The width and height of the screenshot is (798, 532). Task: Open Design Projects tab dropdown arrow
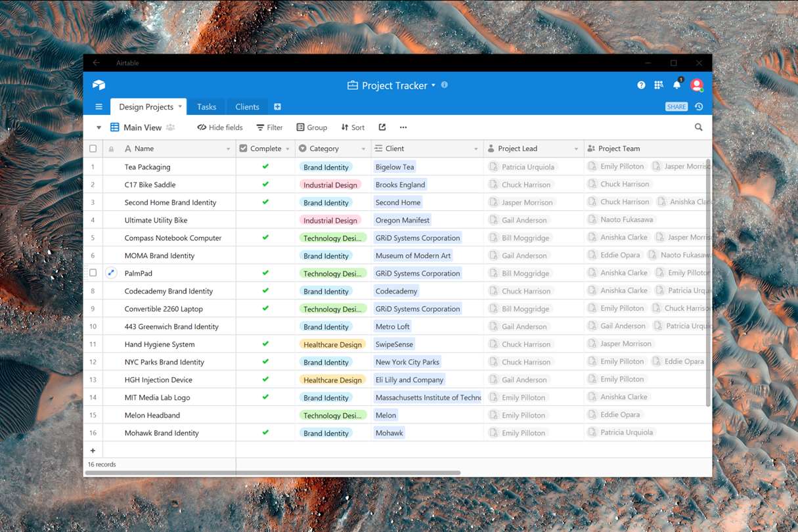tap(180, 106)
